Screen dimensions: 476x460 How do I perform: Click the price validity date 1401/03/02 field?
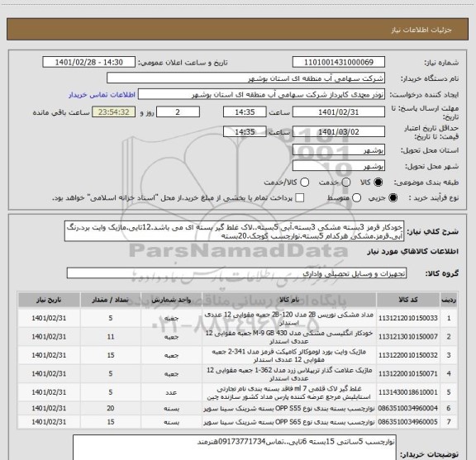[339, 131]
